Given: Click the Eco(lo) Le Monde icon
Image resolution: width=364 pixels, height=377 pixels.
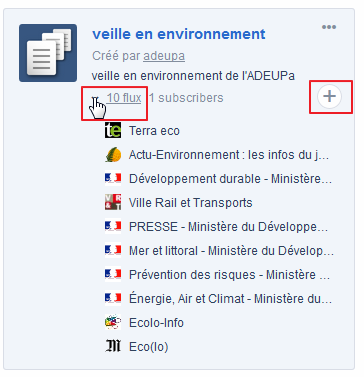Looking at the screenshot, I should 113,346.
